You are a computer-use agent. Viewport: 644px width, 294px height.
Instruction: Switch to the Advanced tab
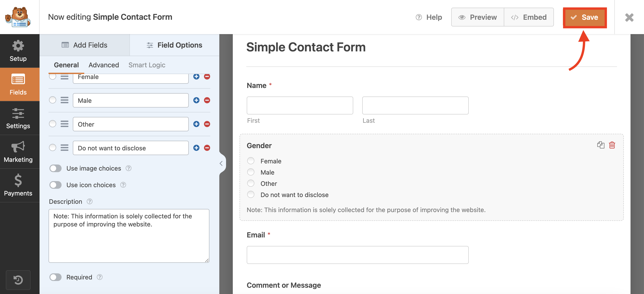click(x=104, y=64)
